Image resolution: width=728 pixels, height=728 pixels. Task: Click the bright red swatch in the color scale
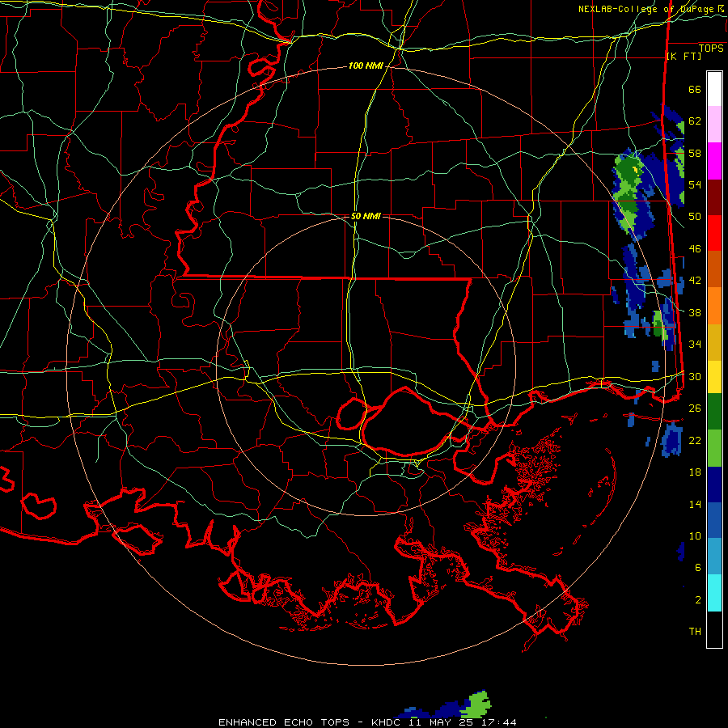coord(714,233)
